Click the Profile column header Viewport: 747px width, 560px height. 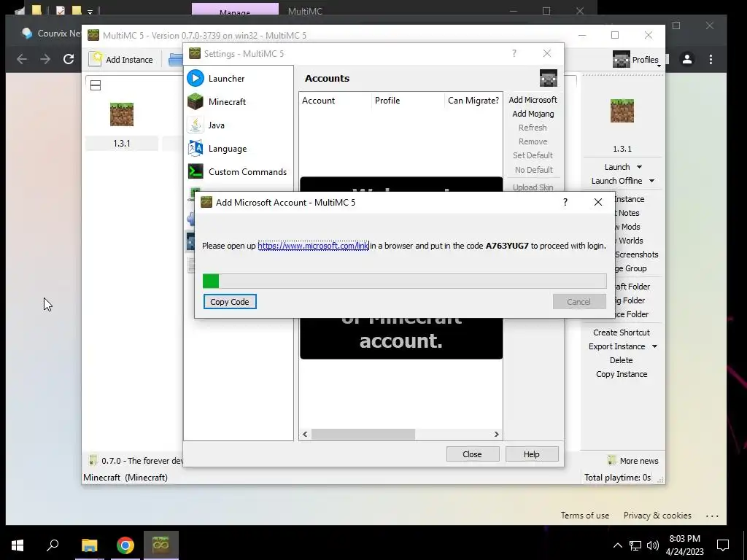click(408, 101)
